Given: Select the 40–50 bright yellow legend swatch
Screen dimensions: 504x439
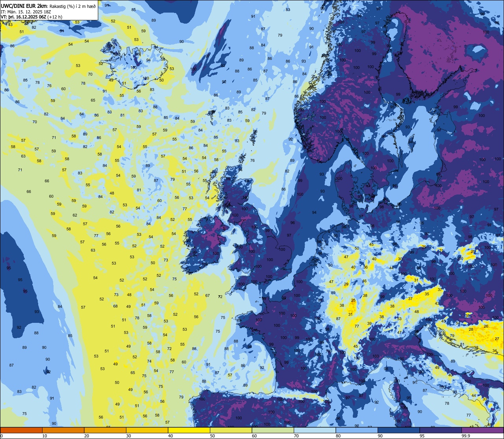Looking at the screenshot, I should click(x=189, y=430).
